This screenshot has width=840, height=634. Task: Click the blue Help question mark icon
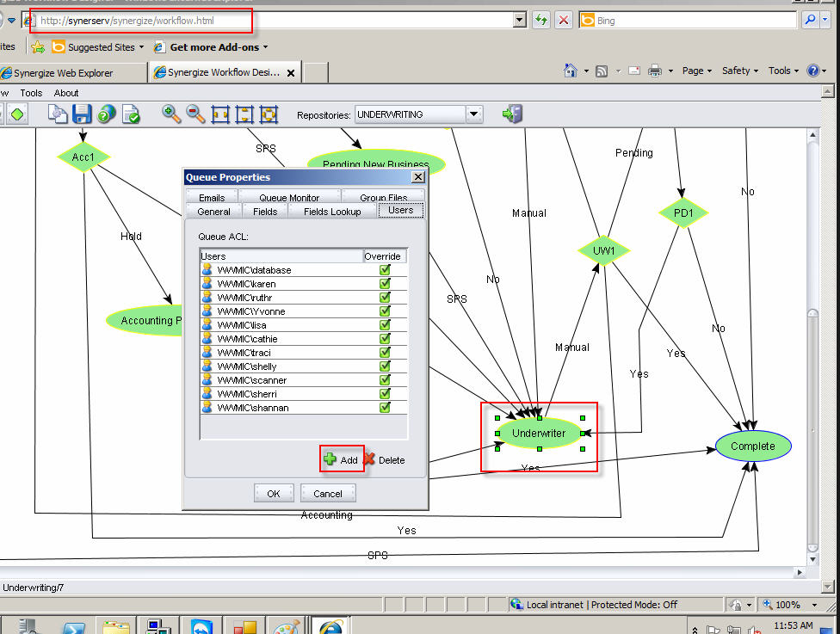812,71
